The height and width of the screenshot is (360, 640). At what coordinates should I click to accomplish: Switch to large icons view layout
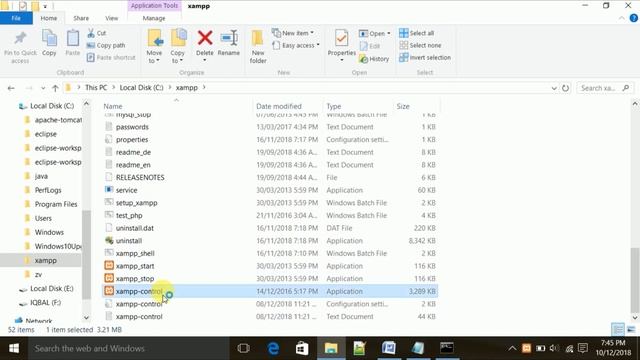point(631,329)
